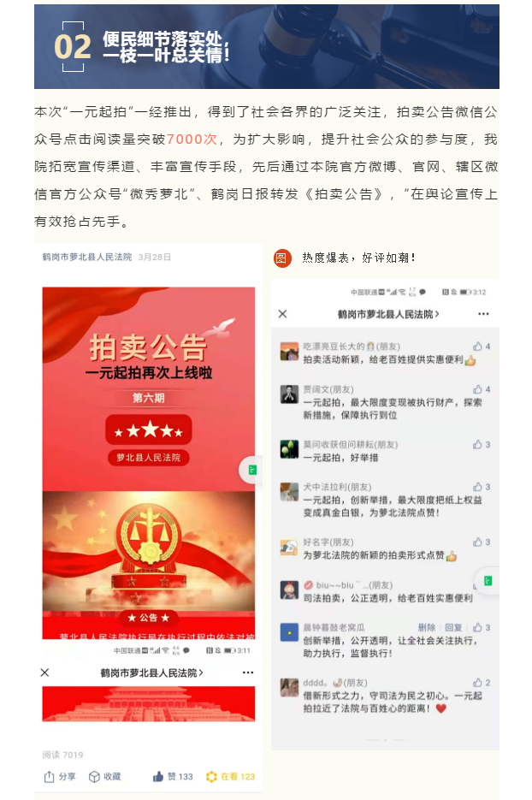Image resolution: width=532 pixels, height=800 pixels.
Task: Tap the 在看 123 flower icon
Action: click(x=211, y=777)
